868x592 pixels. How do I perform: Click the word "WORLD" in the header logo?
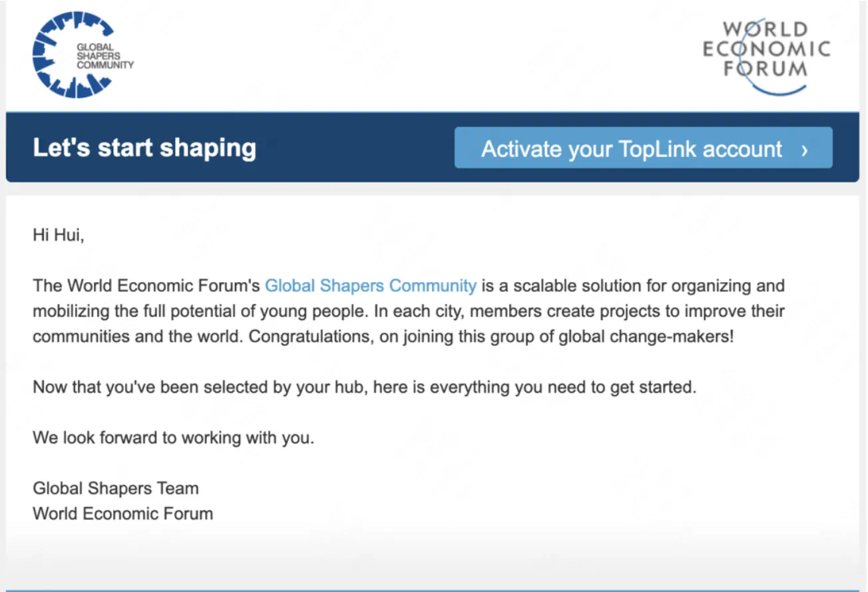pos(765,29)
